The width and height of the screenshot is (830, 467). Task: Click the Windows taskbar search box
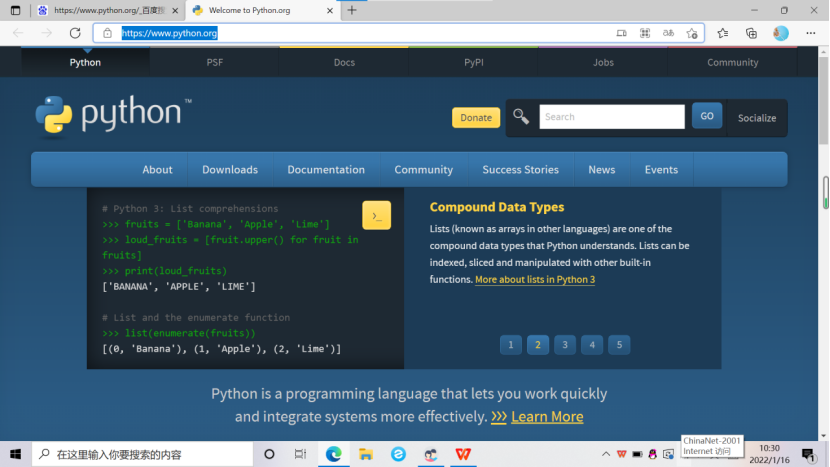point(143,454)
